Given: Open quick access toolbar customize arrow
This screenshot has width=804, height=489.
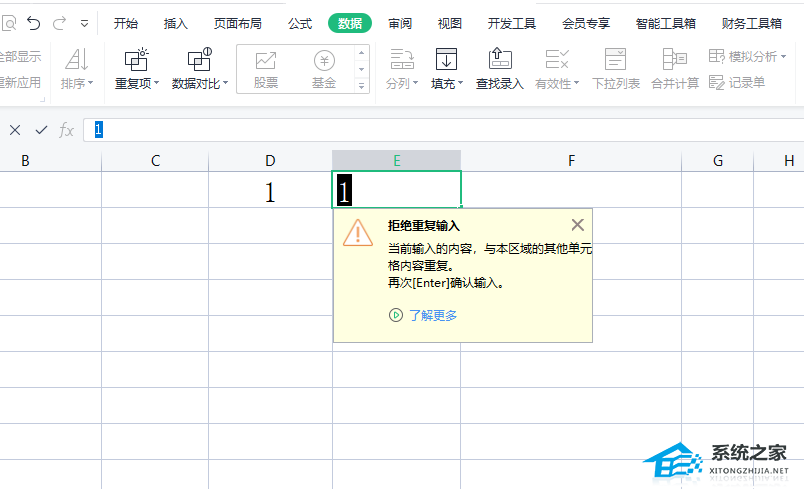Looking at the screenshot, I should click(85, 24).
